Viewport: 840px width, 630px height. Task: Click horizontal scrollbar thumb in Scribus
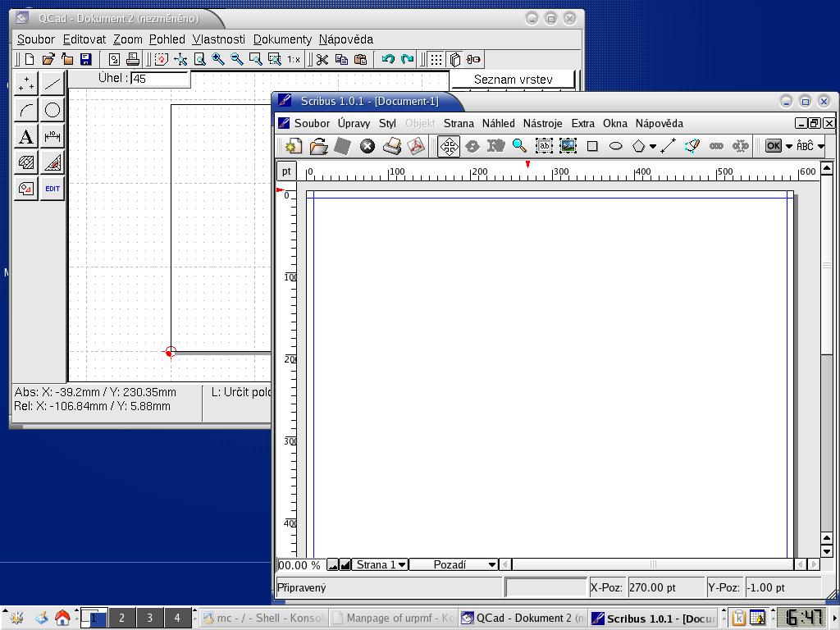coord(652,564)
